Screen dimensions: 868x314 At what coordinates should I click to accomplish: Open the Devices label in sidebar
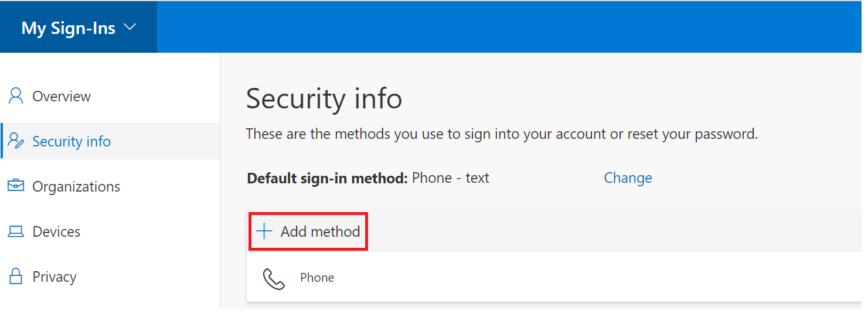pos(56,231)
